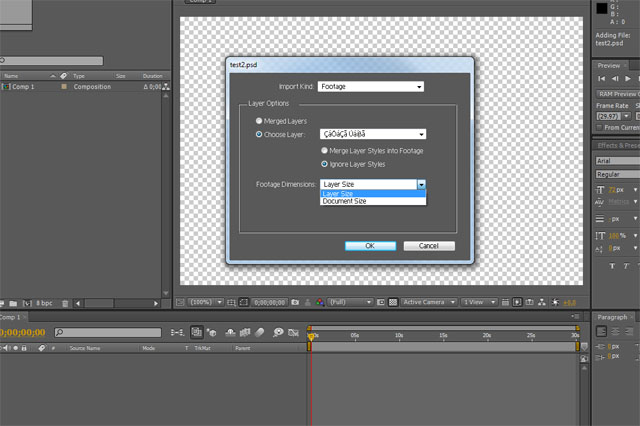Click the Project panel search field
This screenshot has height=426, width=640.
(52, 60)
